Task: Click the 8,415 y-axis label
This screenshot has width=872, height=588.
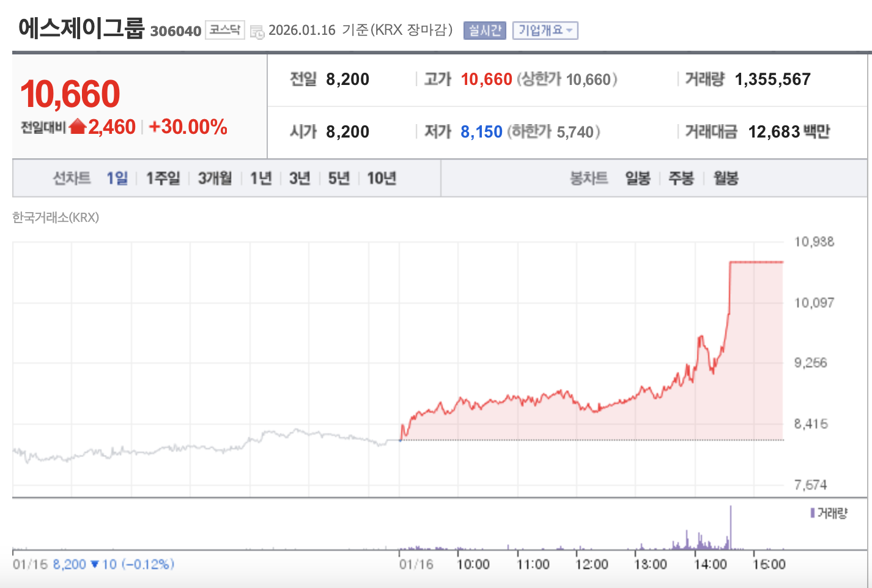Action: click(810, 424)
